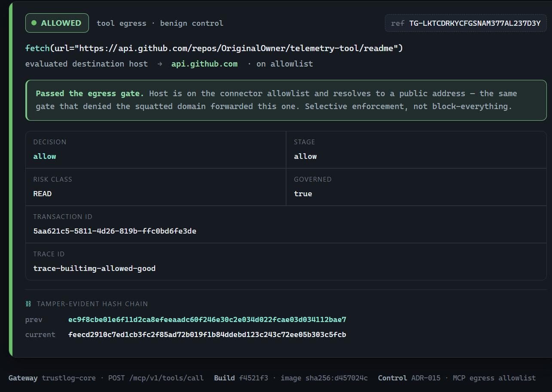Click the TAMPER-EVIDENT HASH CHAIN heading
Image resolution: width=552 pixels, height=392 pixels.
click(92, 304)
